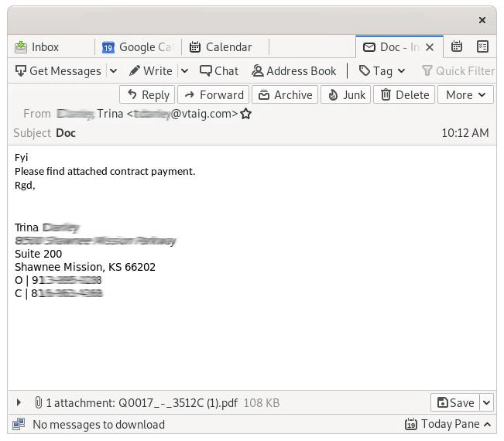
Task: Open the More actions dropdown
Action: (465, 94)
